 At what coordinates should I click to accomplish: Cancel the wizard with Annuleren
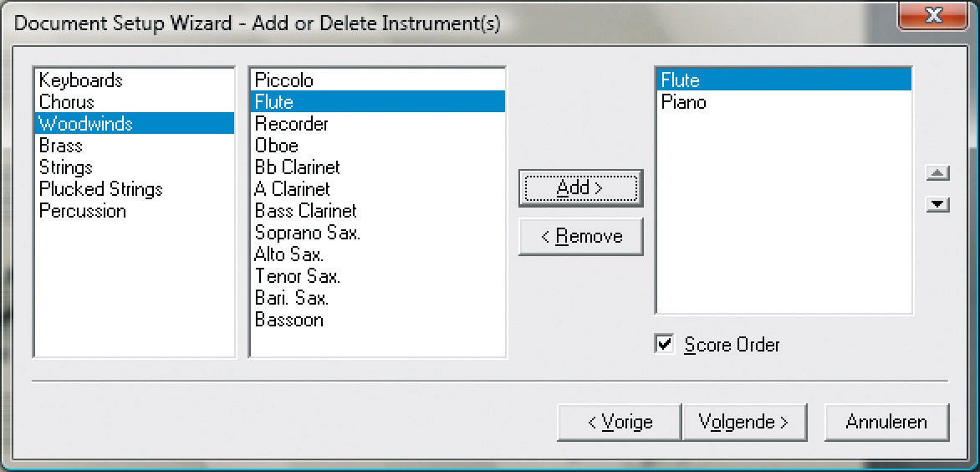point(886,422)
